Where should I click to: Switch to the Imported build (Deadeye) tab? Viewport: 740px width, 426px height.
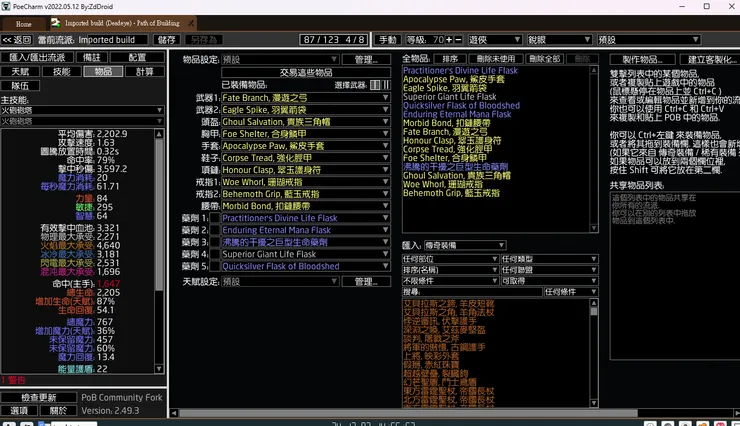coord(123,23)
